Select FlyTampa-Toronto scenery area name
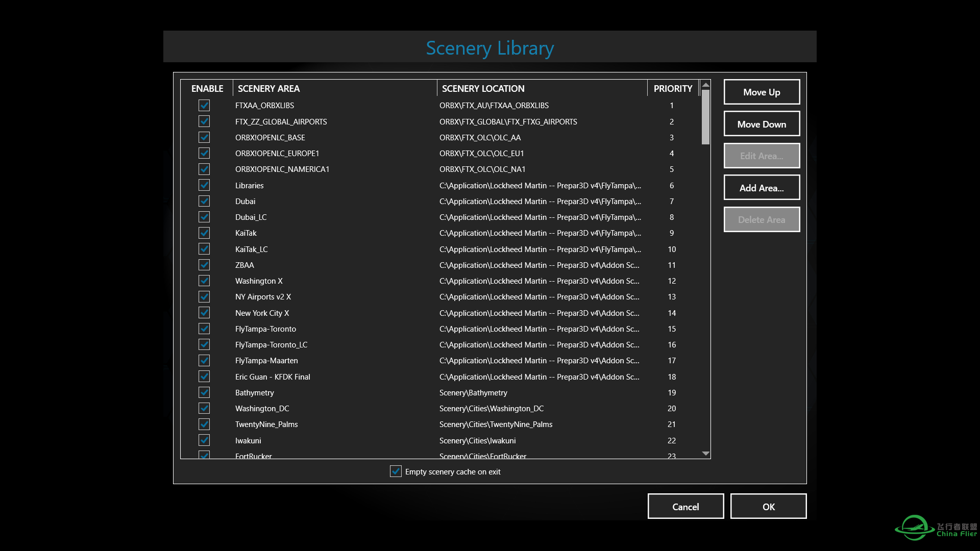This screenshot has width=980, height=551. coord(265,329)
